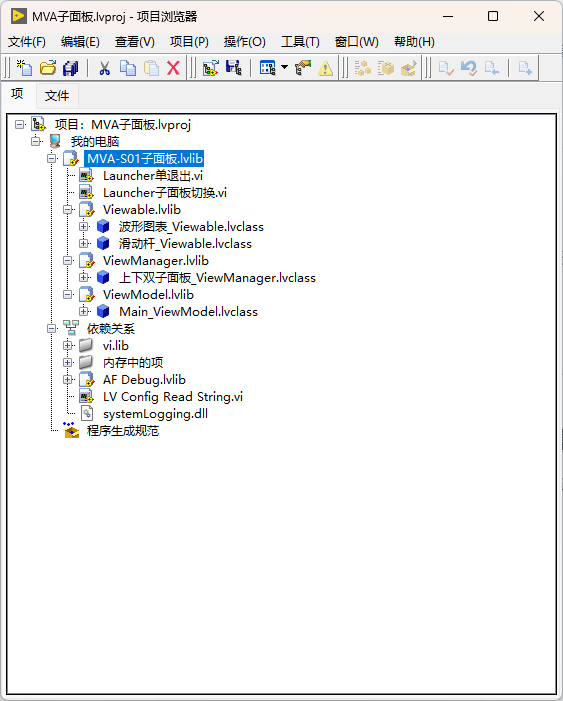The image size is (563, 701).
Task: Click the single package box toolbar icon
Action: [385, 68]
